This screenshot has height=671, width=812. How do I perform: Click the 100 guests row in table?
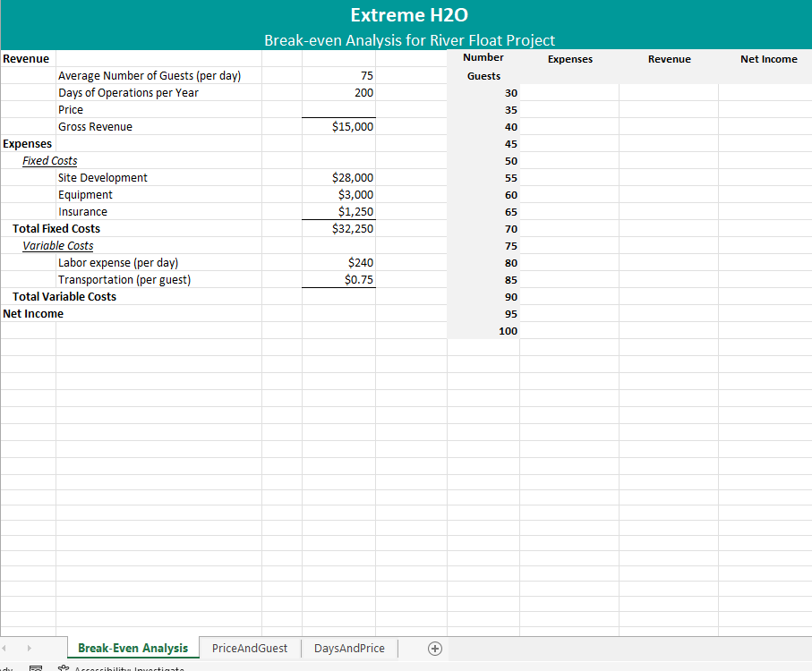coord(483,331)
